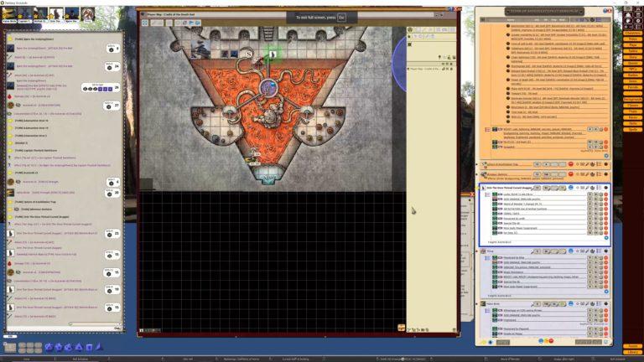Pick the square d6 die icon

point(89,347)
